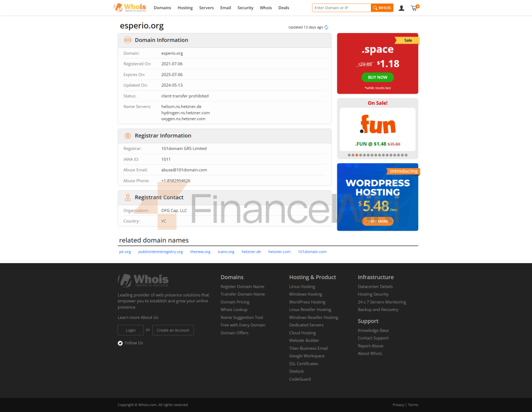Open the Security menu
Viewport: 532px width, 412px height.
tap(245, 8)
